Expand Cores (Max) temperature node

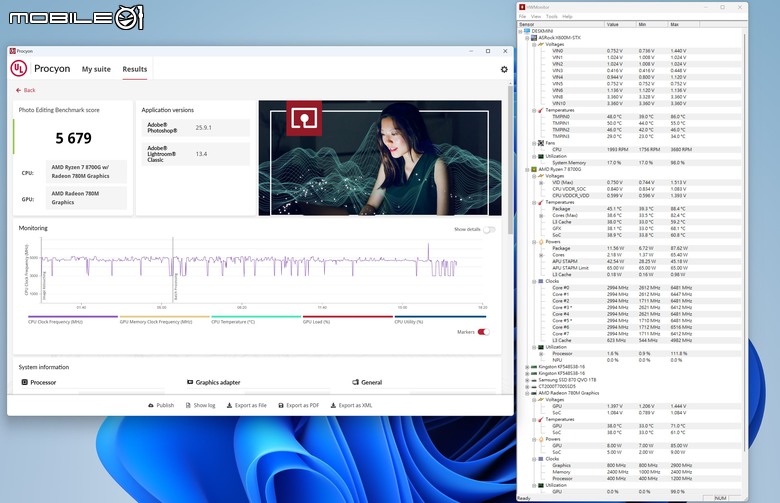[541, 215]
